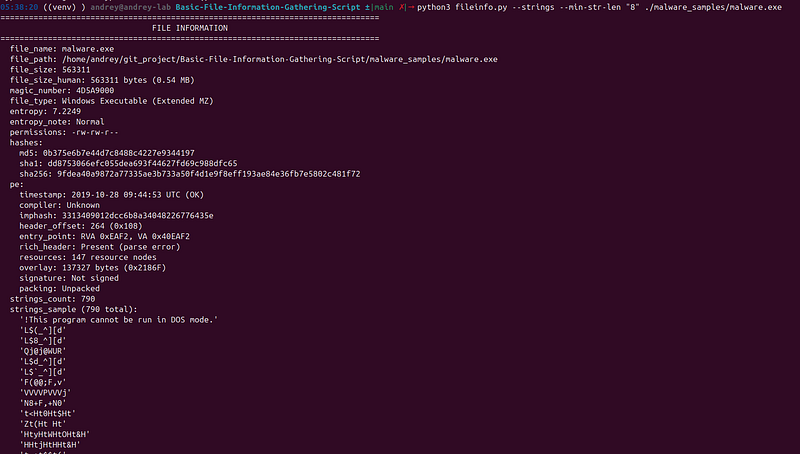Click the entropy value 7.2249 line
This screenshot has height=454, width=800.
tap(45, 111)
